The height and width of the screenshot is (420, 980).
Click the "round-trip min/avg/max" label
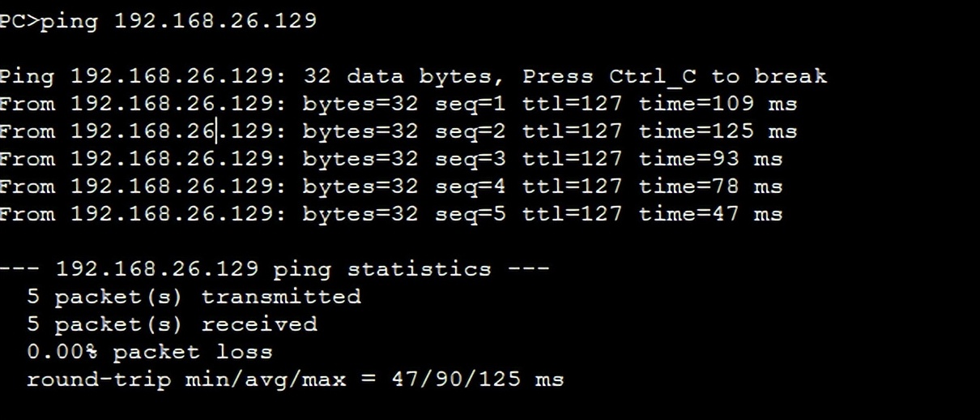(186, 379)
